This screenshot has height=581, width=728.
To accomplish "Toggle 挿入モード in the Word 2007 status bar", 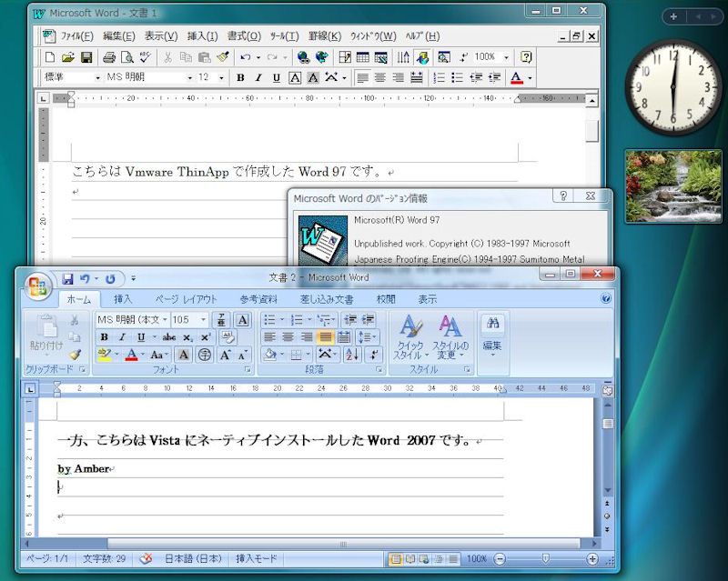I will click(256, 559).
